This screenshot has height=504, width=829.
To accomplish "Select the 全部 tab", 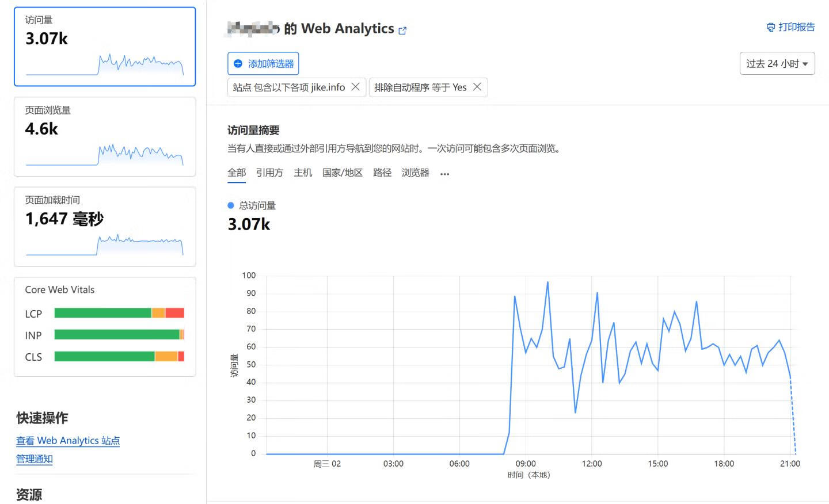I will click(x=237, y=173).
